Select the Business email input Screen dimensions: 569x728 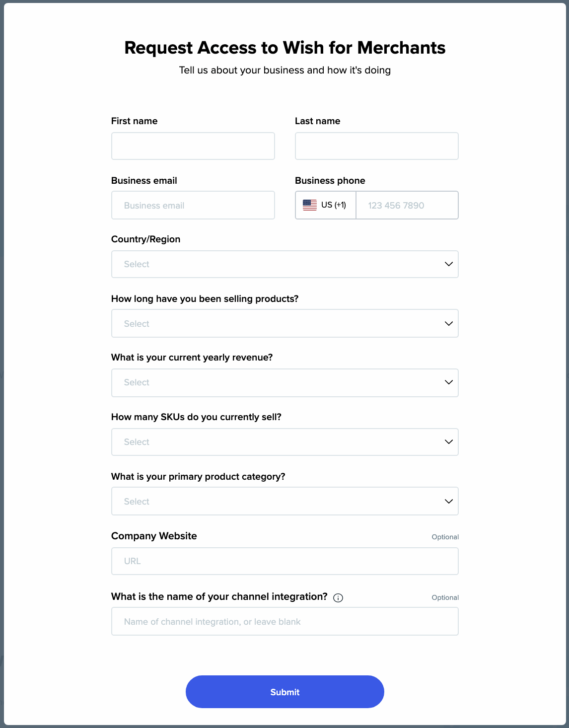pos(193,206)
